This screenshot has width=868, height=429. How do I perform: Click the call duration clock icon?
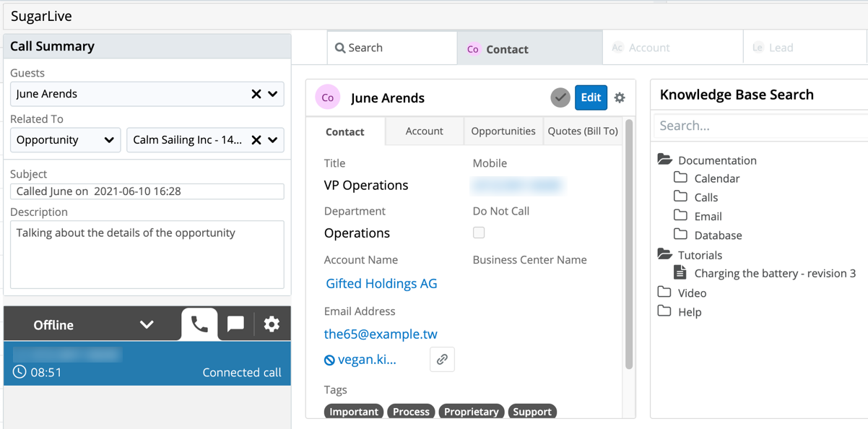[19, 372]
